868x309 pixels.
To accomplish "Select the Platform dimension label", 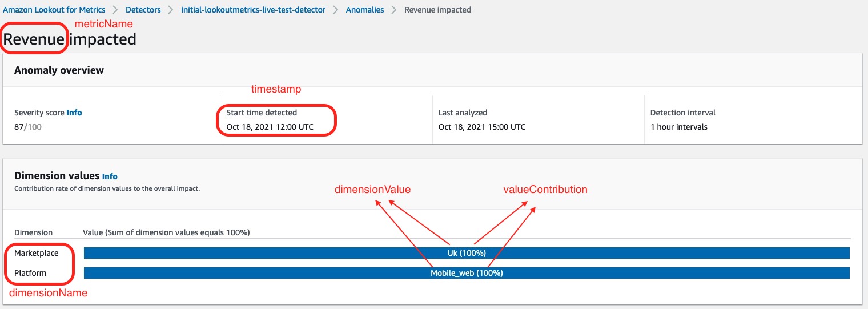I will pos(30,273).
